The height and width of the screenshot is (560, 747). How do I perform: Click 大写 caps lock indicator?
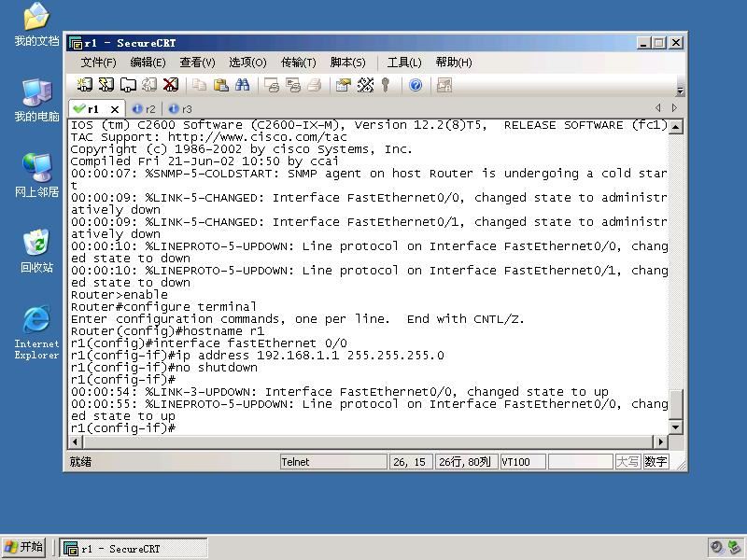coord(627,462)
